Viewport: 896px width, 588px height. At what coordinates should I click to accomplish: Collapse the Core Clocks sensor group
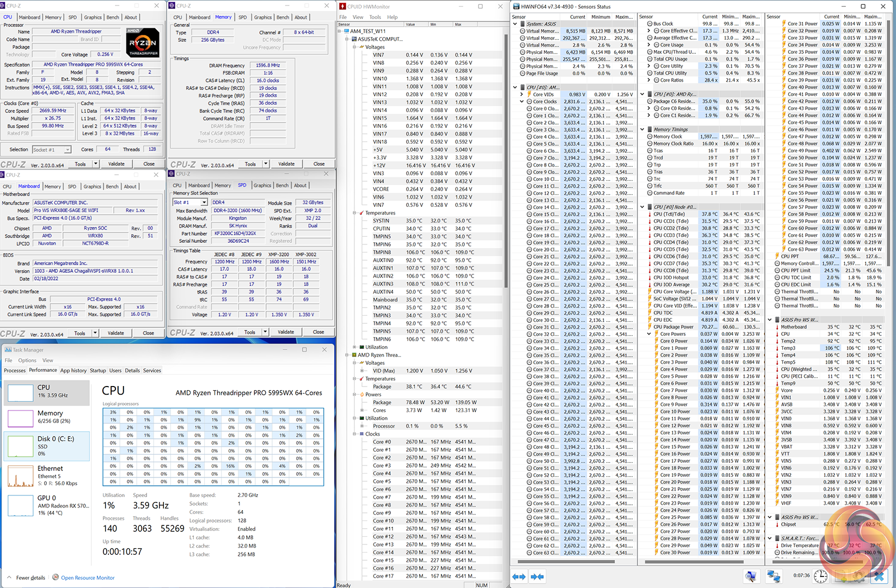(x=522, y=101)
